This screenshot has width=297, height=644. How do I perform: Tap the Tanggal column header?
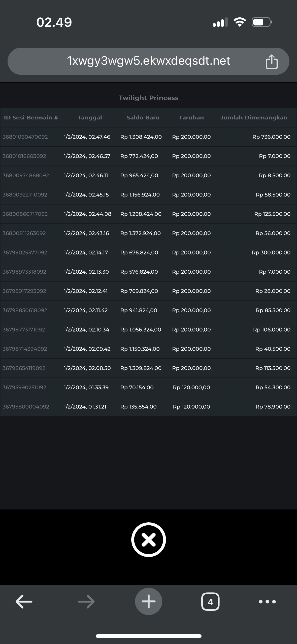(90, 118)
